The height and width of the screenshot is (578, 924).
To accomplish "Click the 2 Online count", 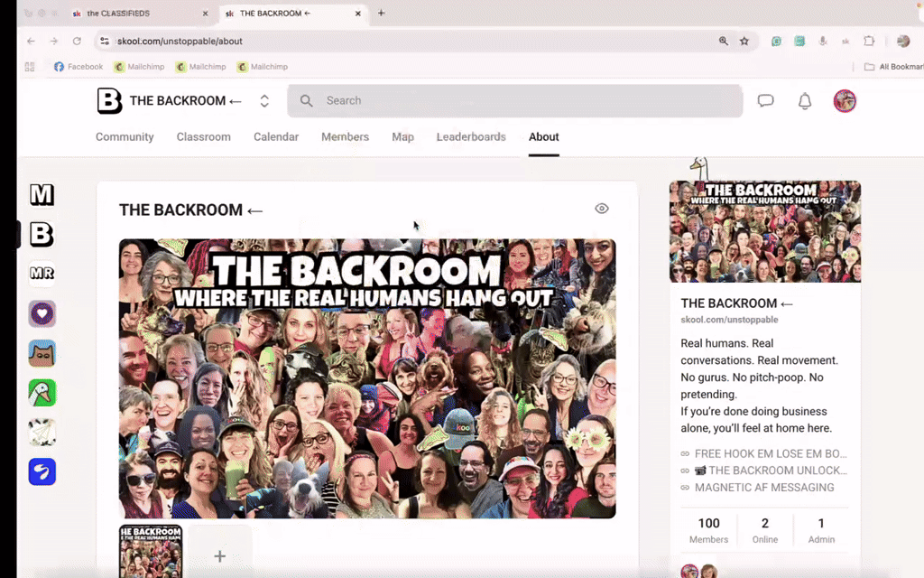I will point(765,530).
